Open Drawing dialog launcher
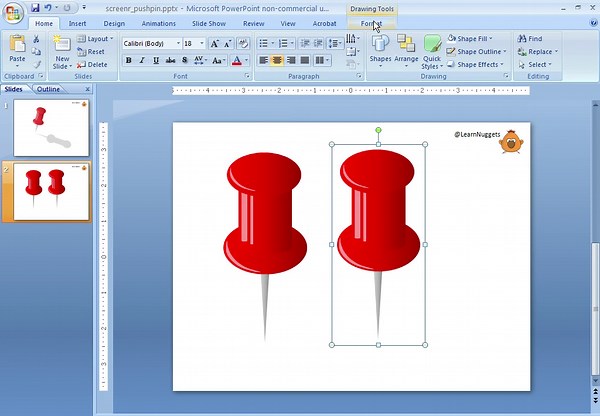The width and height of the screenshot is (600, 416). [506, 76]
